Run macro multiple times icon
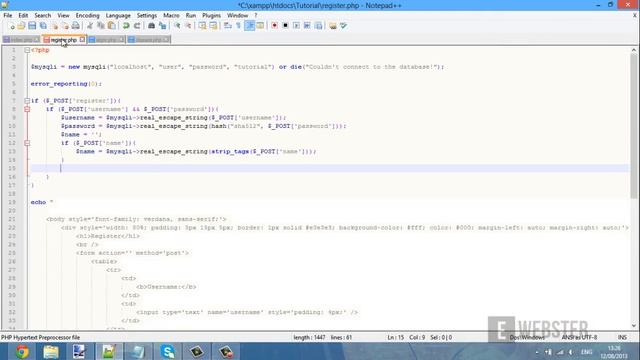 307,26
